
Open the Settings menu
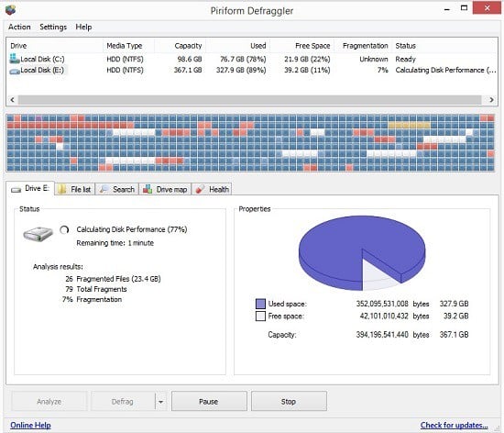pos(53,27)
